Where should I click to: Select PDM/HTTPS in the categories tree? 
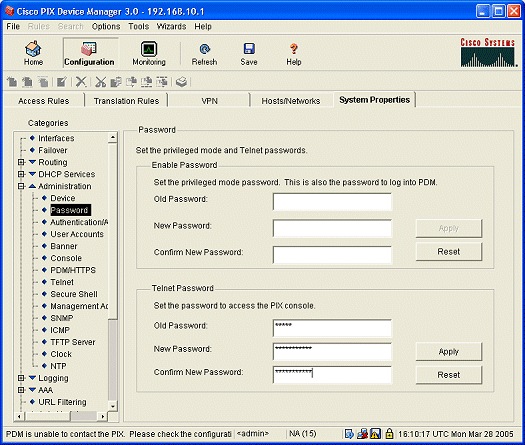point(73,270)
